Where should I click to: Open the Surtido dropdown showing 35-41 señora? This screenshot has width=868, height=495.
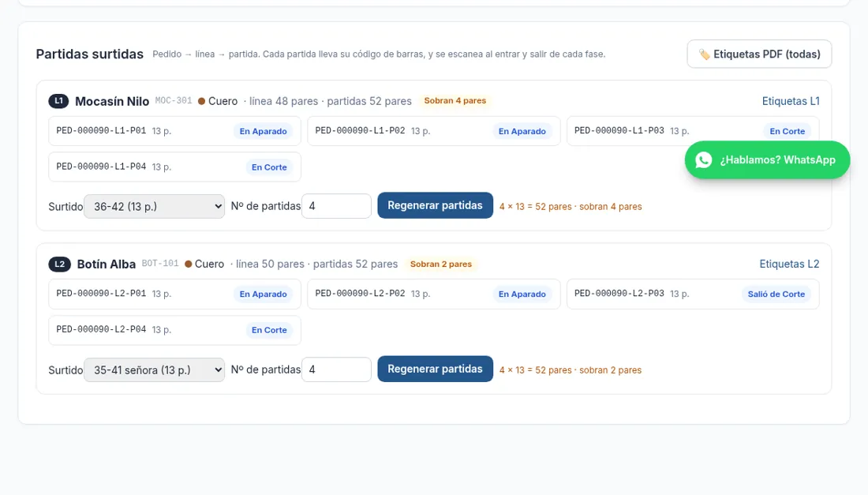155,369
